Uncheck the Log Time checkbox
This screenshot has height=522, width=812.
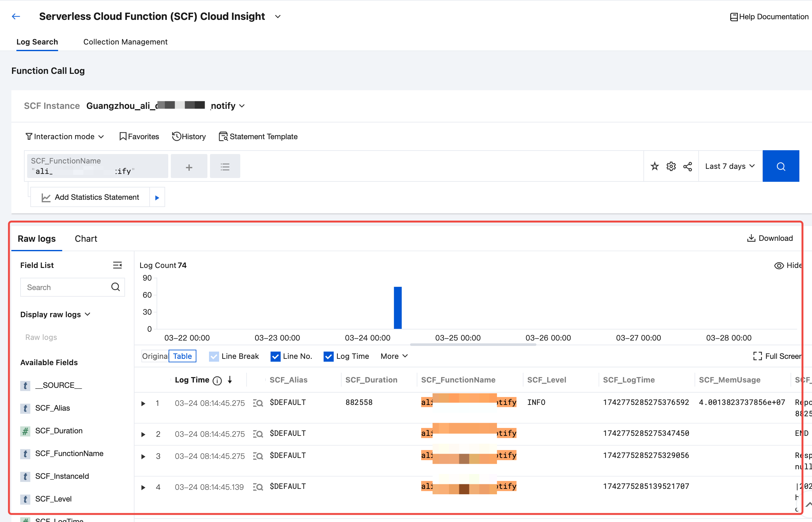pos(328,356)
